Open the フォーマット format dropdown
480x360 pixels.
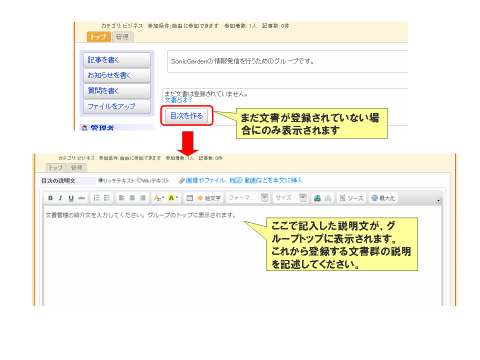coord(248,198)
